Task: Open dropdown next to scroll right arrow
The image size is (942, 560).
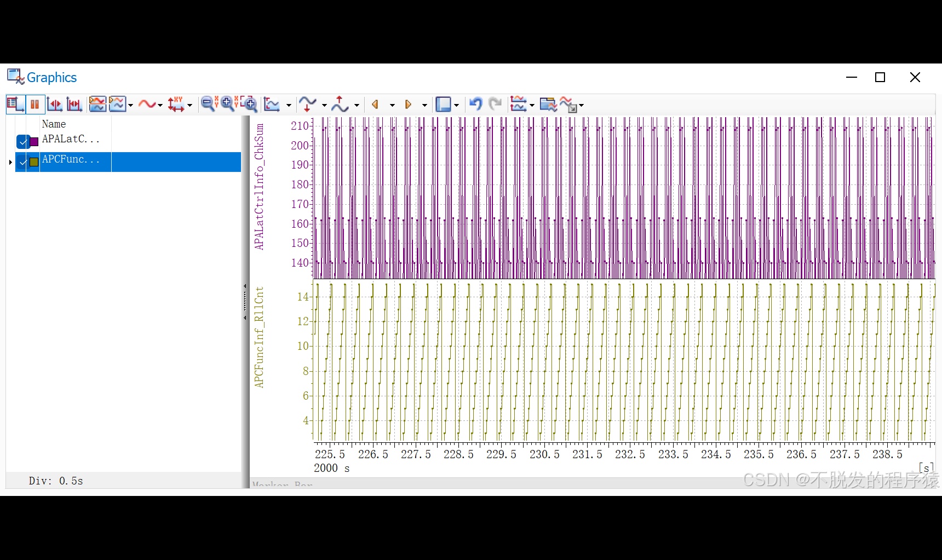Action: coord(424,105)
